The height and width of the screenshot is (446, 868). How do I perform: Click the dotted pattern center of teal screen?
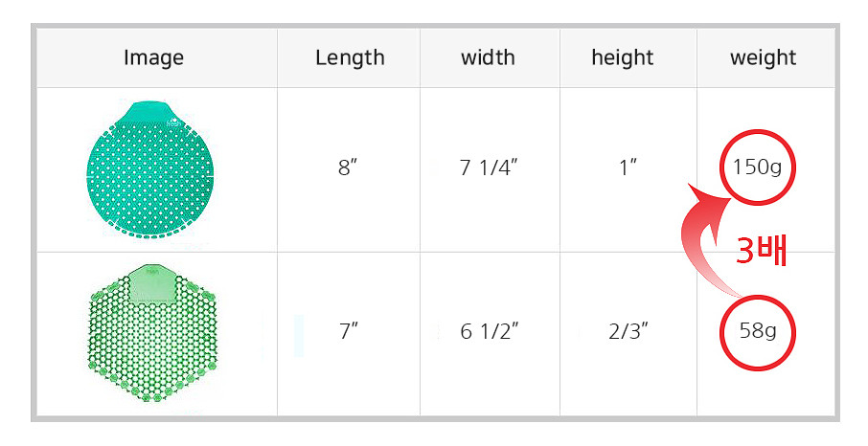coord(150,177)
